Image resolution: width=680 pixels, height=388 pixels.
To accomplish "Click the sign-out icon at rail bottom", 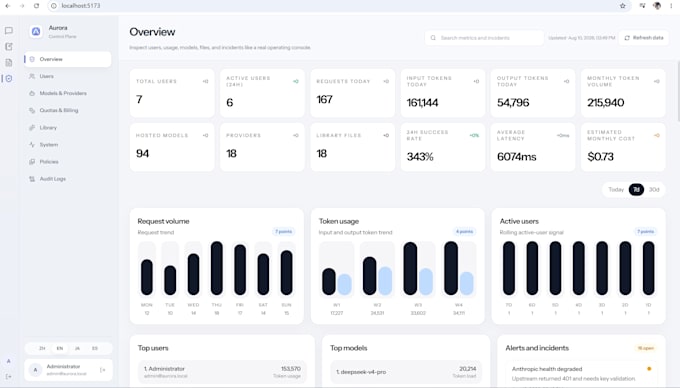I will 9,376.
